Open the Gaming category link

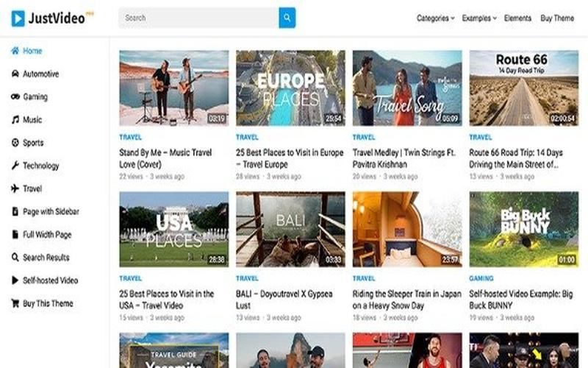[x=35, y=97]
